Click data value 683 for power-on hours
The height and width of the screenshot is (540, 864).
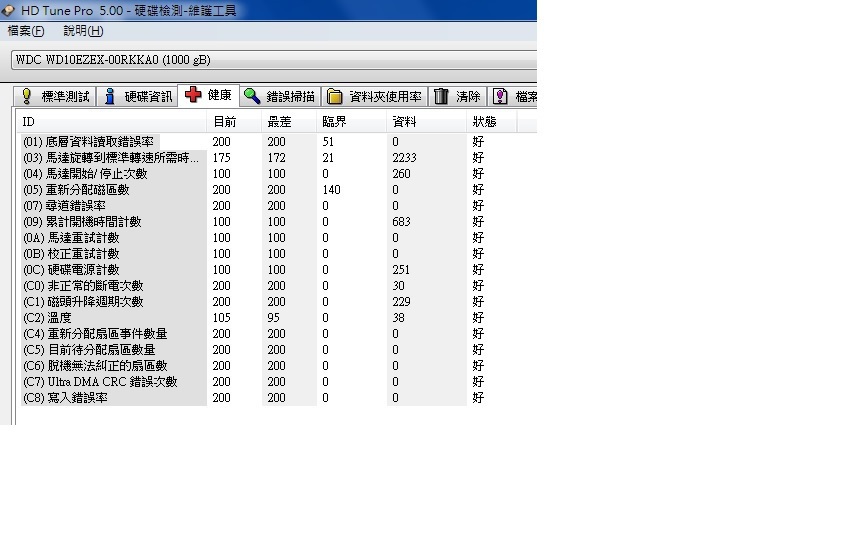401,222
